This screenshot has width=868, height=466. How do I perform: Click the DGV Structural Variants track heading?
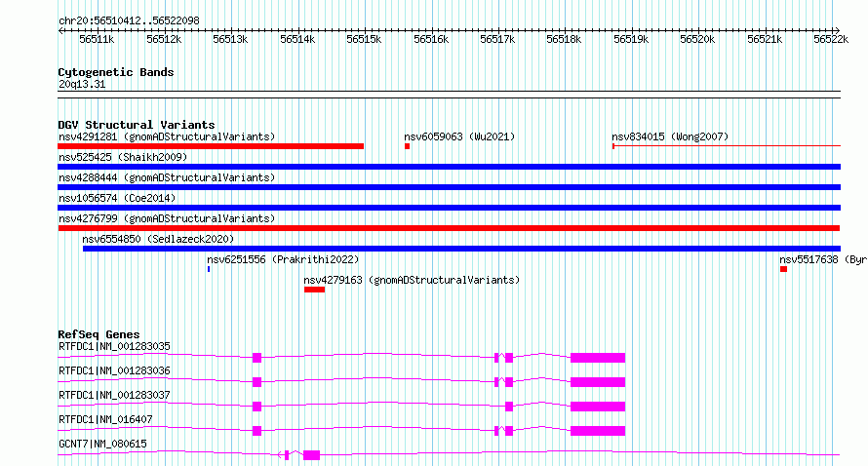tap(137, 125)
